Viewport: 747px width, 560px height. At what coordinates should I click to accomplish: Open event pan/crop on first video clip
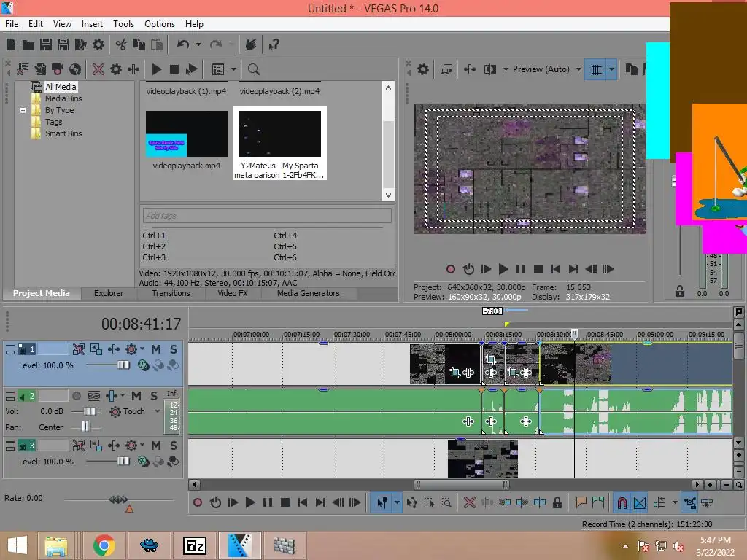pos(455,373)
